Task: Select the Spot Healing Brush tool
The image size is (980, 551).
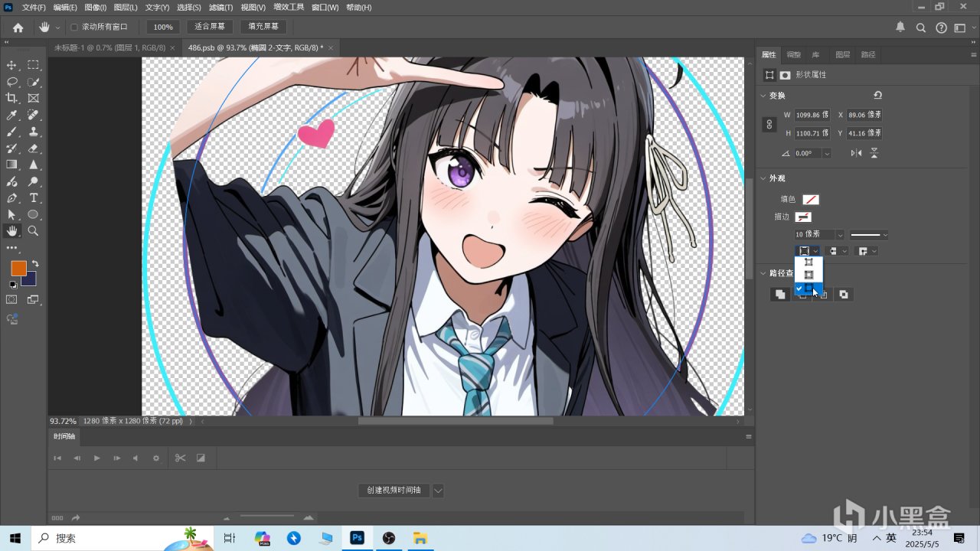Action: tap(34, 115)
